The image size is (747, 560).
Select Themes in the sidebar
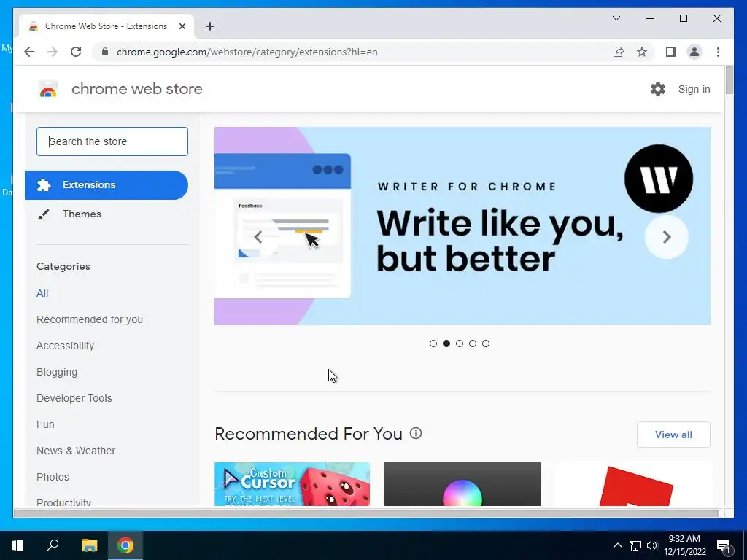tap(82, 214)
